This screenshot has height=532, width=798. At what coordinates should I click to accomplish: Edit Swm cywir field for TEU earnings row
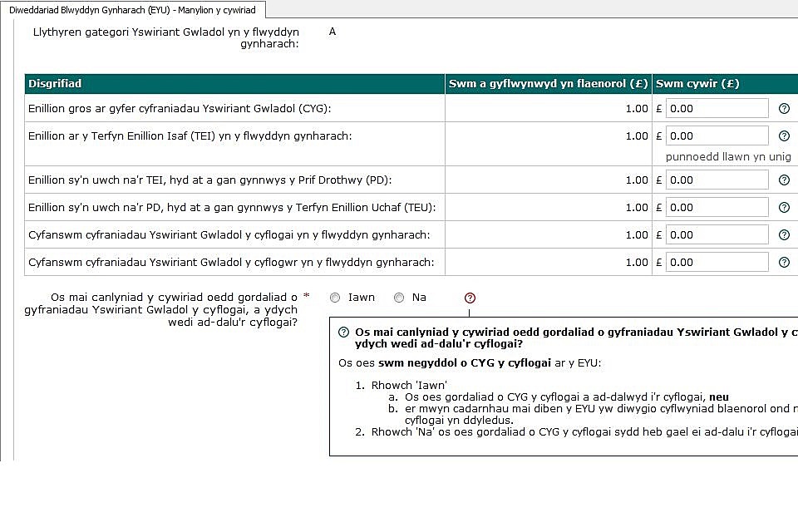point(717,208)
